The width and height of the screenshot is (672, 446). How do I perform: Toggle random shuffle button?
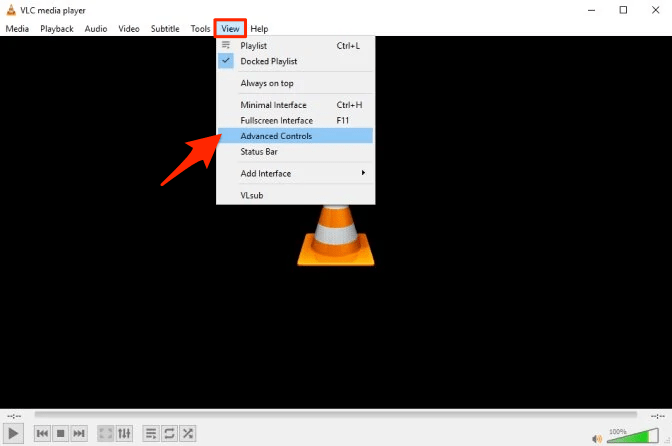click(x=188, y=434)
